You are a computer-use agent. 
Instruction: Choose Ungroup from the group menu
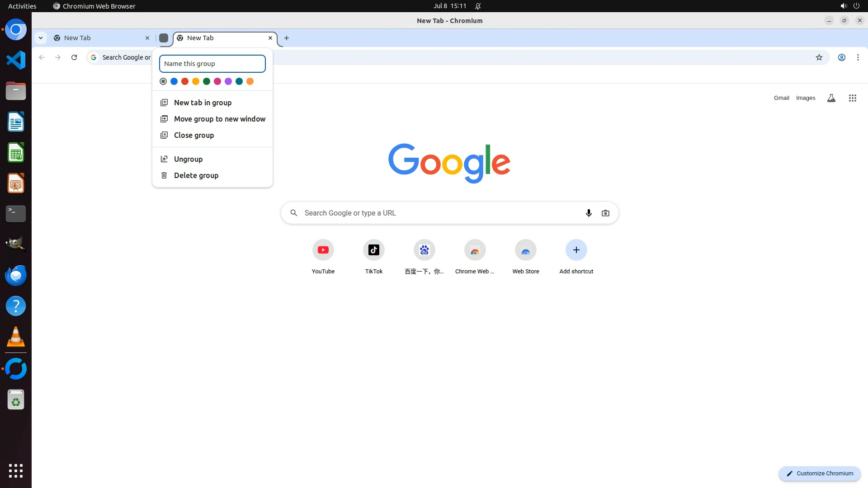point(188,159)
